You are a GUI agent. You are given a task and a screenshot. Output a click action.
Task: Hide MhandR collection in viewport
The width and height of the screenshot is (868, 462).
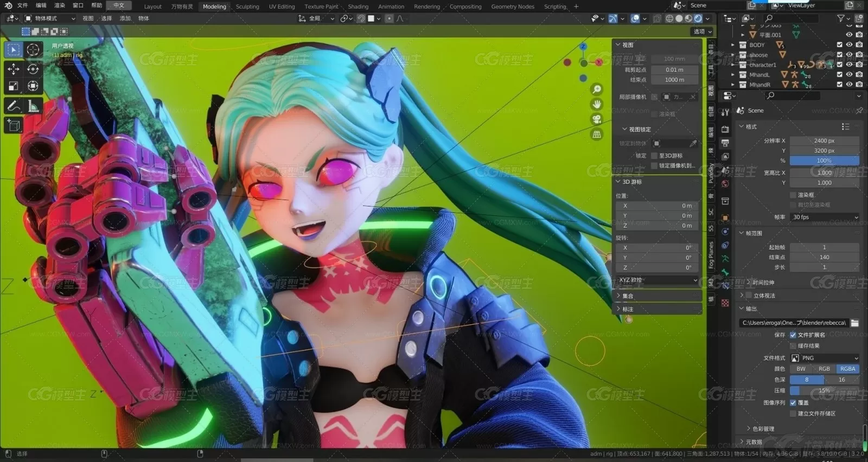850,84
